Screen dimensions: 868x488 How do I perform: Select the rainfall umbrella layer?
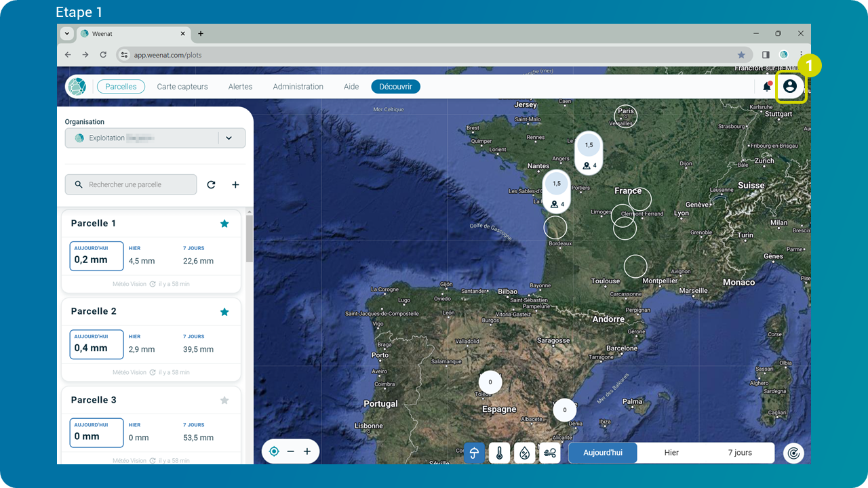coord(474,453)
